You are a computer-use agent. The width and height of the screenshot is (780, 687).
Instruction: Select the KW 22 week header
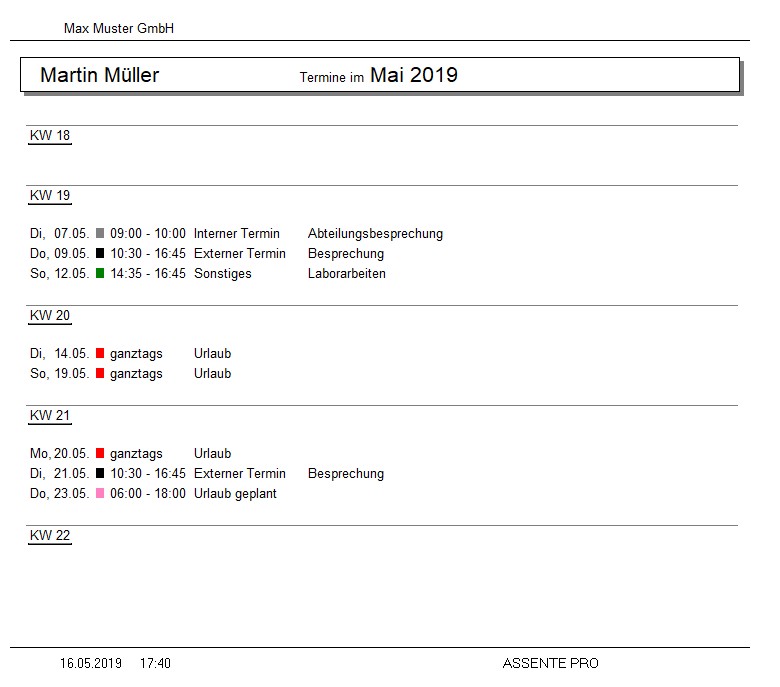pyautogui.click(x=50, y=535)
